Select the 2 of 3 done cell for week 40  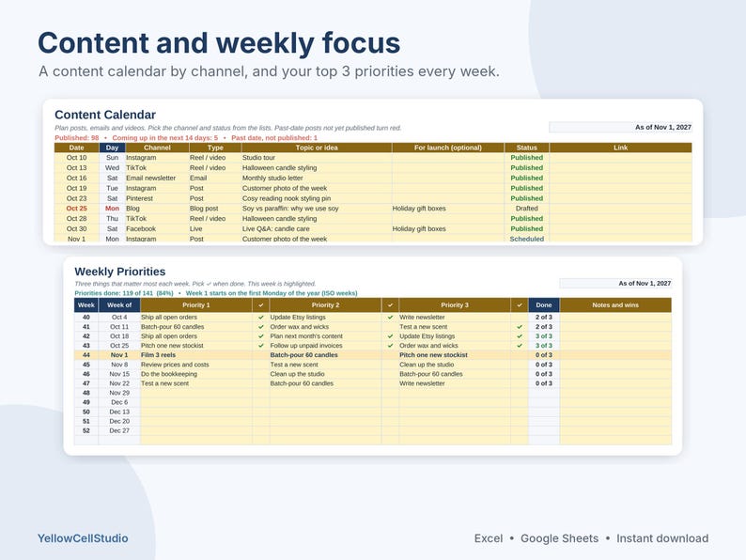pos(544,318)
